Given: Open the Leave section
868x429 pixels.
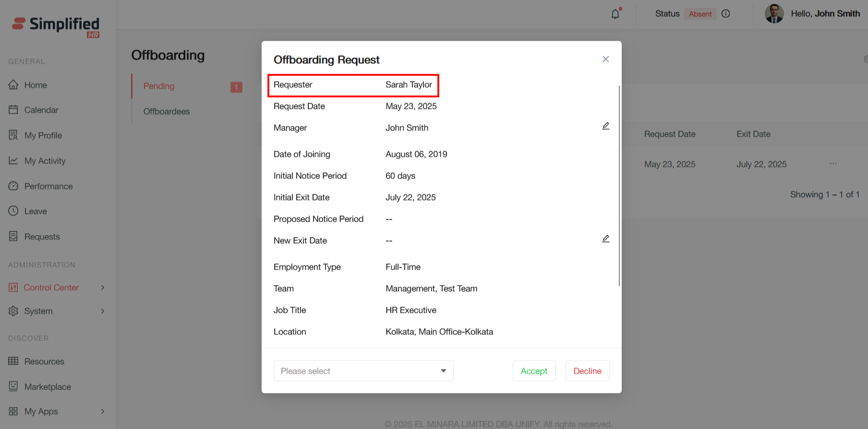Looking at the screenshot, I should coord(36,211).
